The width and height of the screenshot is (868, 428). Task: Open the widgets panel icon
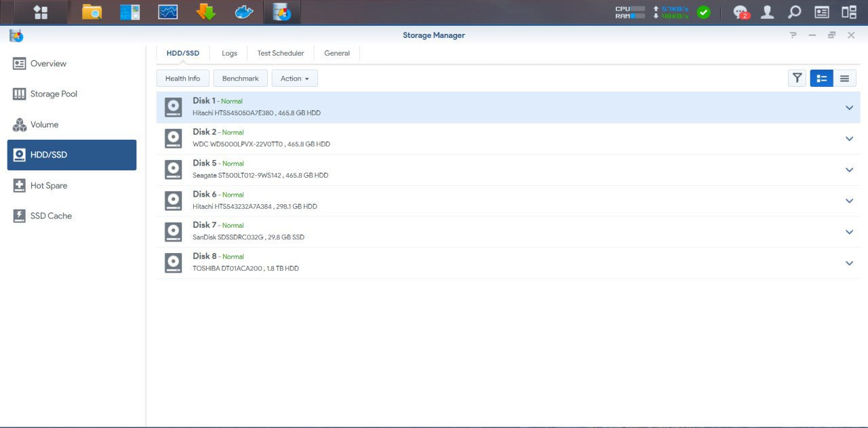(821, 12)
